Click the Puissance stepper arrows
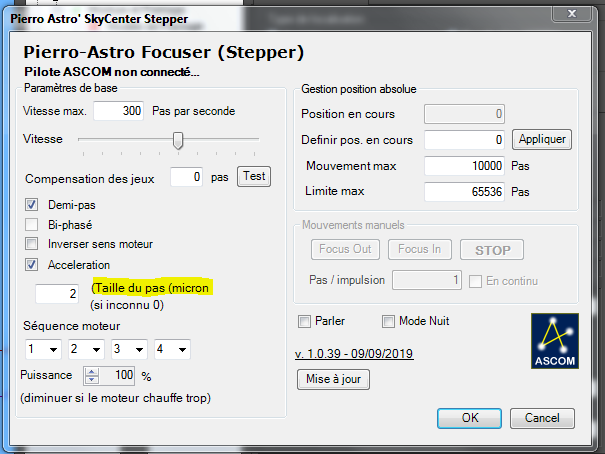This screenshot has height=454, width=605. [x=90, y=376]
